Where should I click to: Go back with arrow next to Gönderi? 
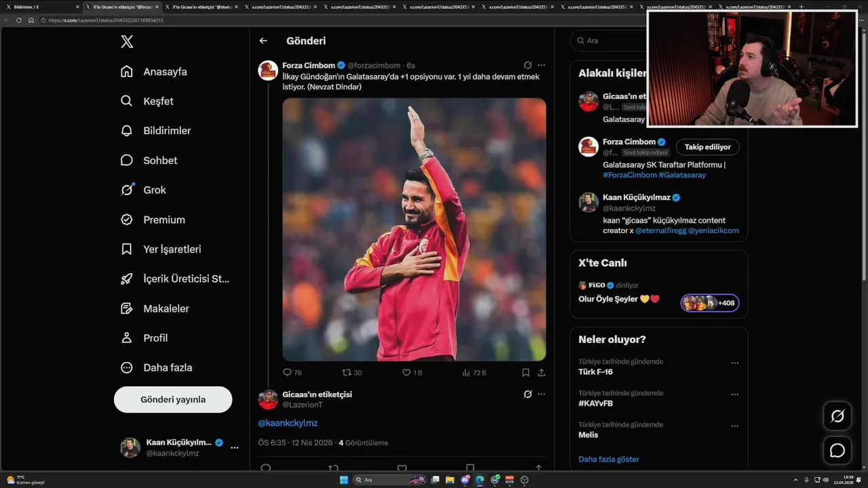pyautogui.click(x=263, y=41)
